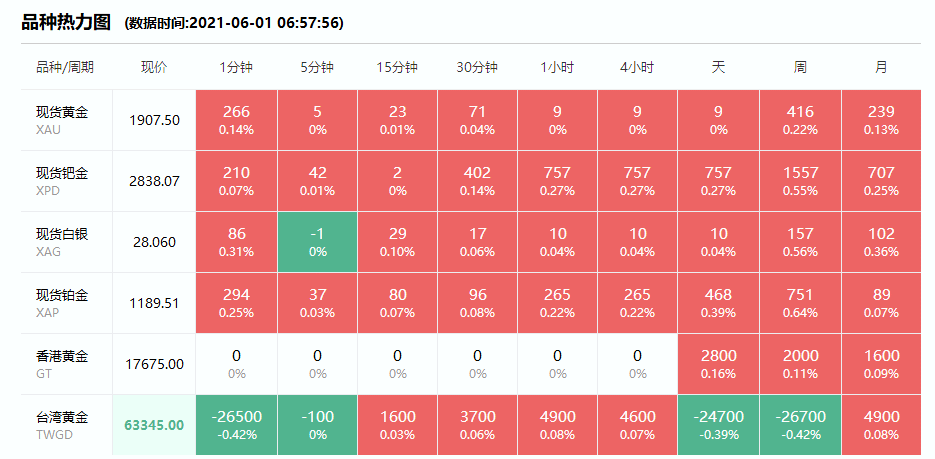Click the 2800 daily cell for 香港黄金

tap(718, 364)
